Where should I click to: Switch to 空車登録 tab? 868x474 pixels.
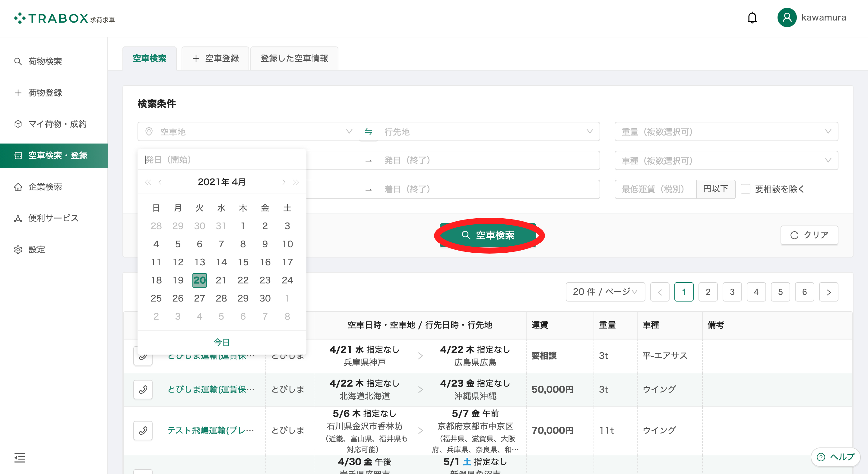coord(215,58)
